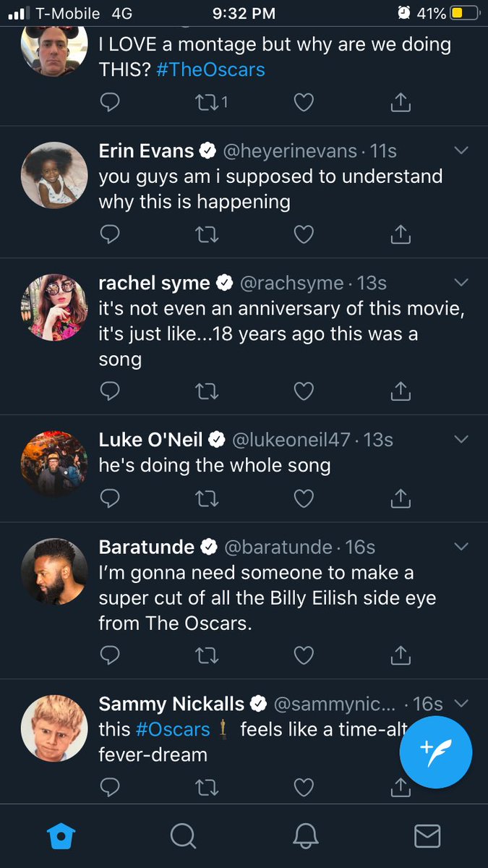The image size is (488, 868).
Task: Like Erin Evans's tweet
Action: 304,234
